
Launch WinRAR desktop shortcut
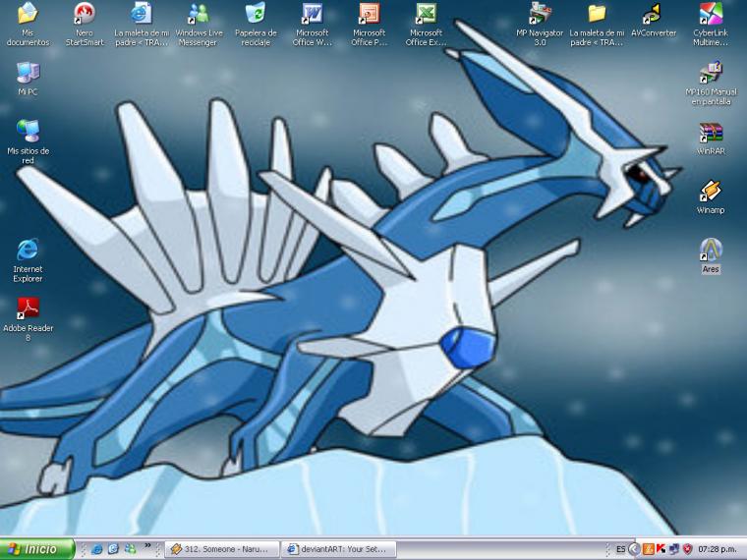point(711,139)
